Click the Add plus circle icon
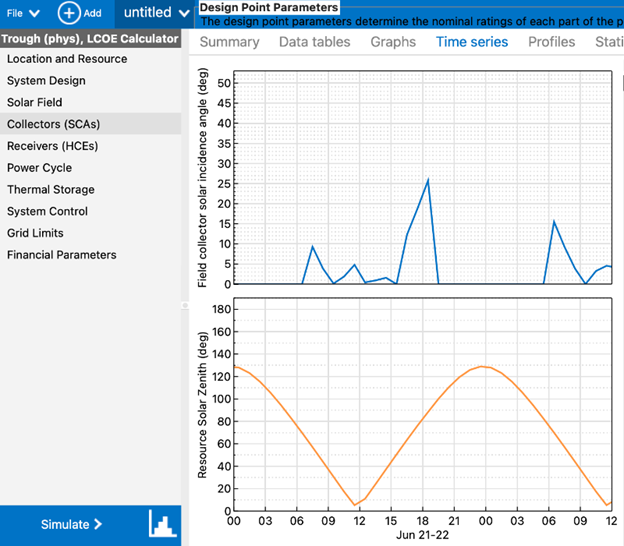This screenshot has width=624, height=546. point(69,13)
